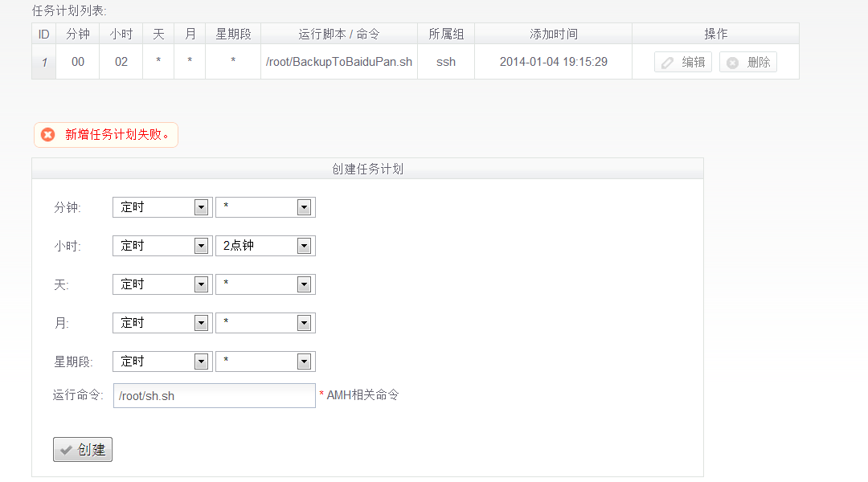Open the 星期段 mode dropdown showing 定时
The width and height of the screenshot is (868, 482).
point(162,361)
